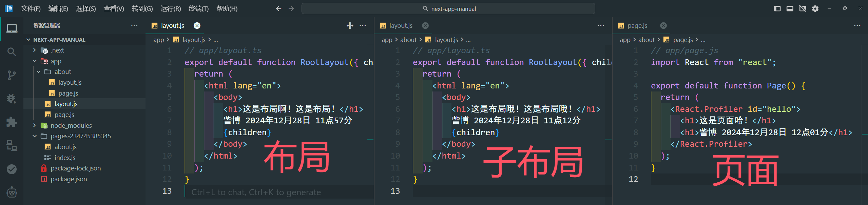868x205 pixels.
Task: Expand the node_modules folder
Action: pyautogui.click(x=84, y=125)
